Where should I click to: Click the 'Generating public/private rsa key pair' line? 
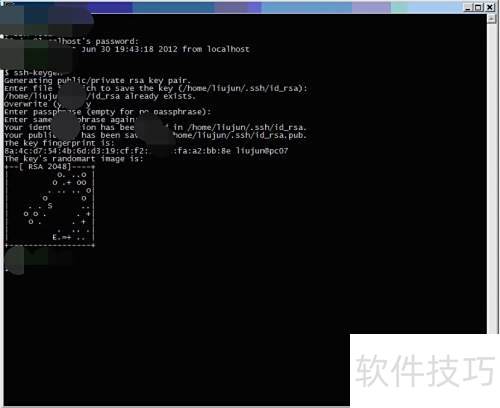tap(97, 81)
